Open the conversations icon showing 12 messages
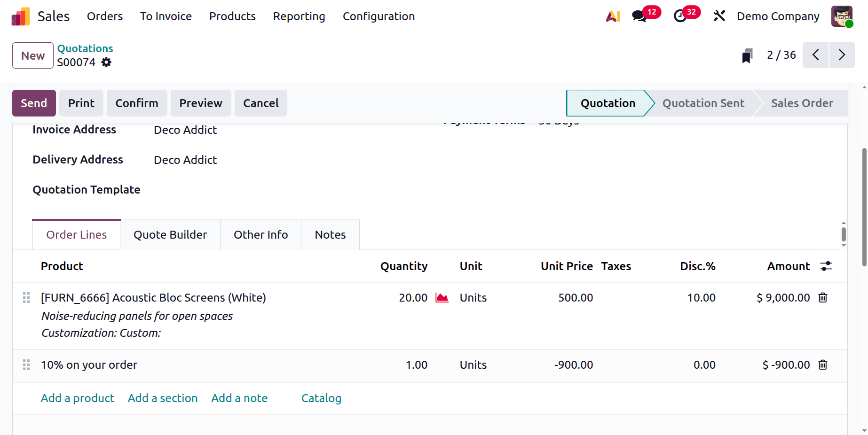The height and width of the screenshot is (435, 868). tap(639, 16)
